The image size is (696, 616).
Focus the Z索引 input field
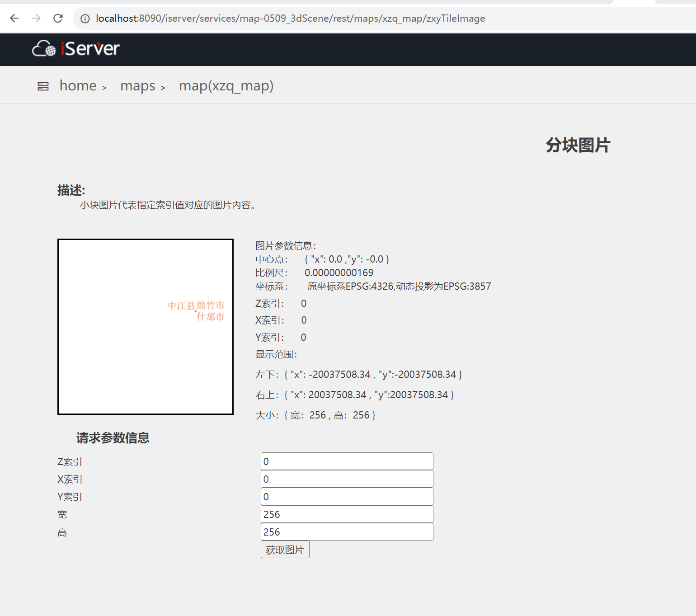347,461
